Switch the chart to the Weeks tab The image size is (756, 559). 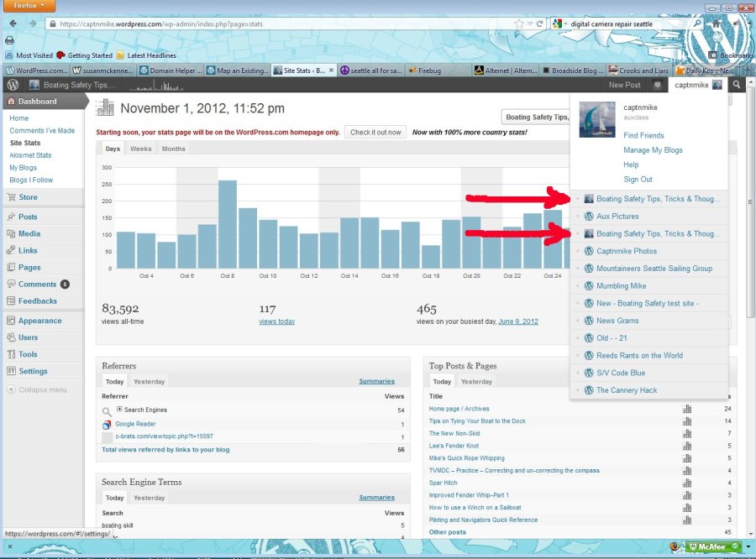pyautogui.click(x=140, y=149)
